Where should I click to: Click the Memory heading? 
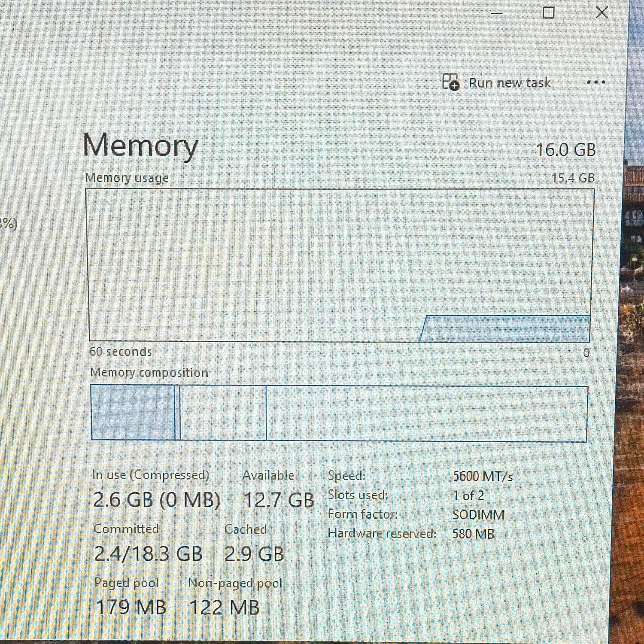click(x=140, y=146)
